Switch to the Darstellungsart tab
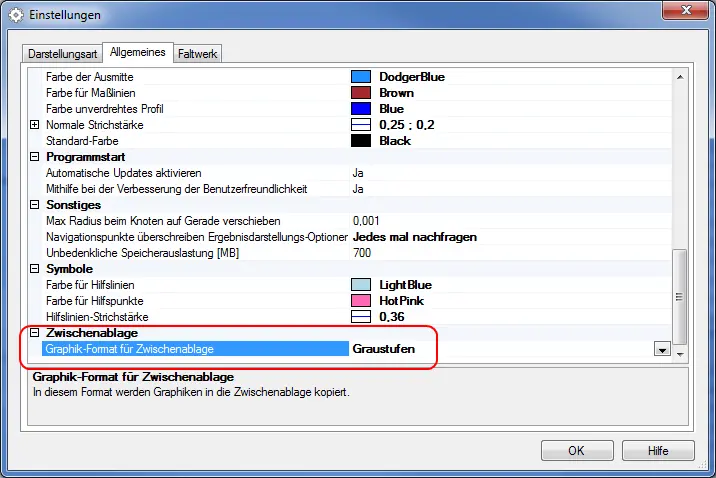 click(x=63, y=54)
